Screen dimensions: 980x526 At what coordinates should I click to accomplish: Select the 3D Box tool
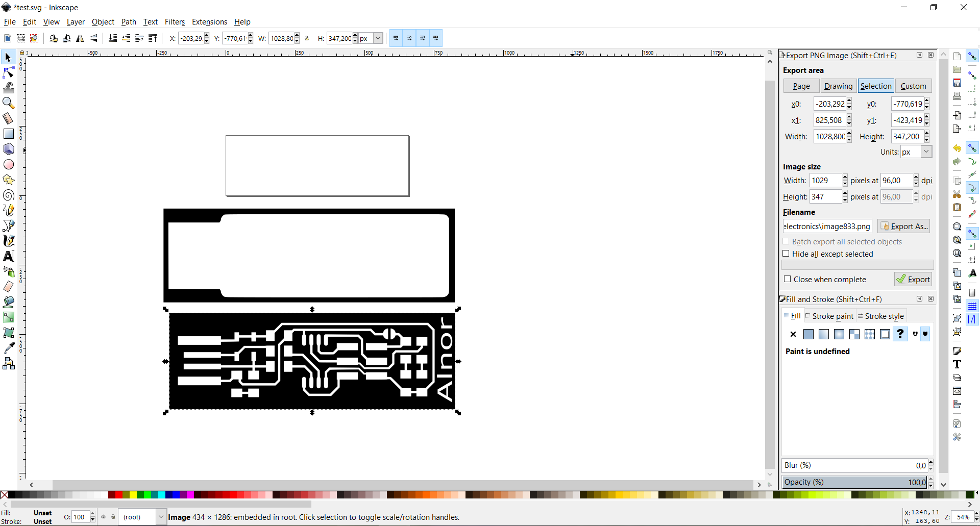click(x=8, y=149)
